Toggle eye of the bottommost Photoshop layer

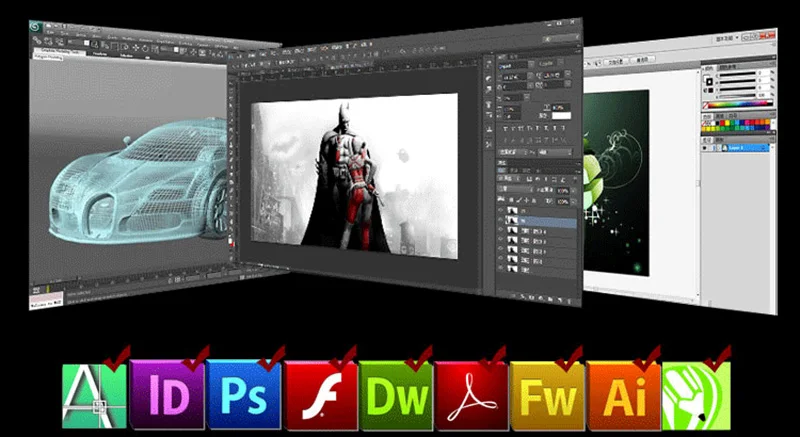click(x=501, y=268)
